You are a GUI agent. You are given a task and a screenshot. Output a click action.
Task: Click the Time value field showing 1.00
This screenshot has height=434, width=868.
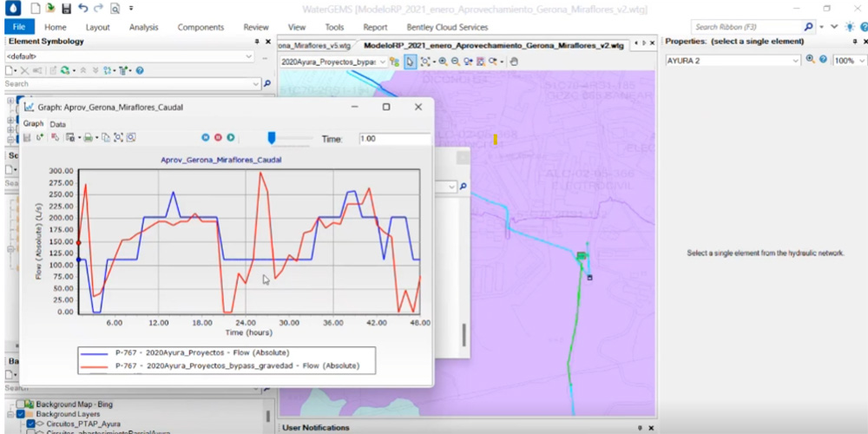pyautogui.click(x=394, y=139)
